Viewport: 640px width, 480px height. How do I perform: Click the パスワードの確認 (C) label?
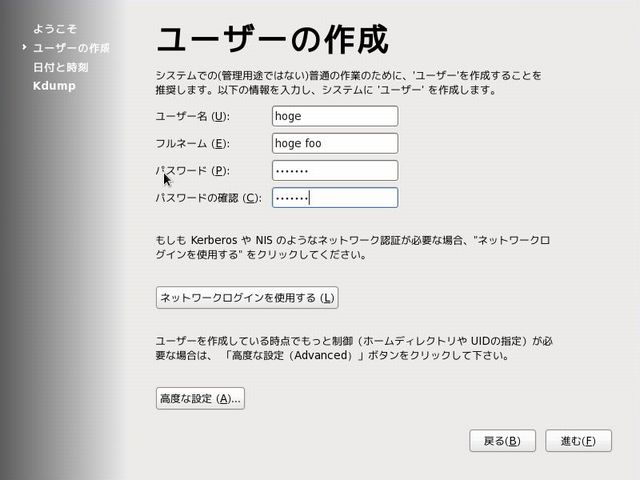click(208, 198)
